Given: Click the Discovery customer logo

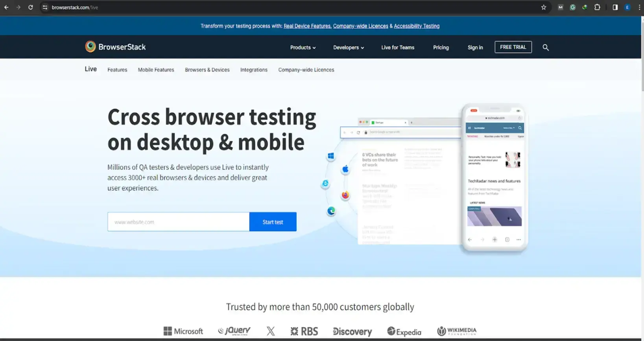Looking at the screenshot, I should 352,332.
